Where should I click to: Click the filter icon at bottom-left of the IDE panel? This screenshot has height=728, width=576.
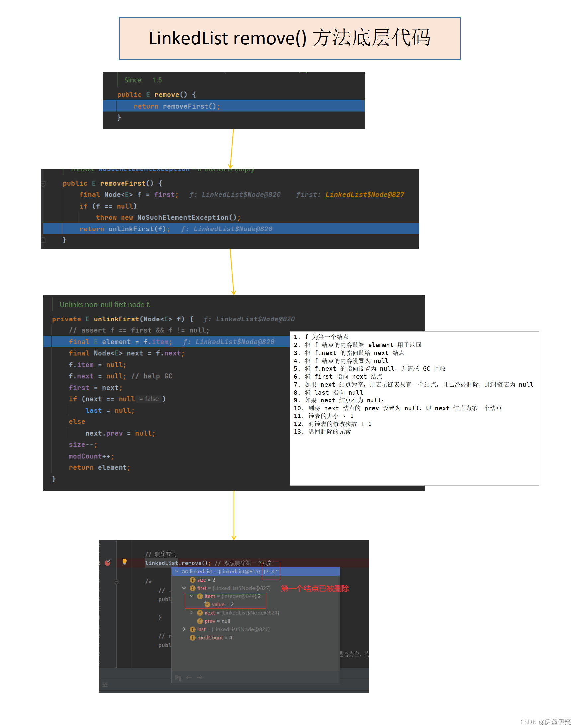(105, 685)
